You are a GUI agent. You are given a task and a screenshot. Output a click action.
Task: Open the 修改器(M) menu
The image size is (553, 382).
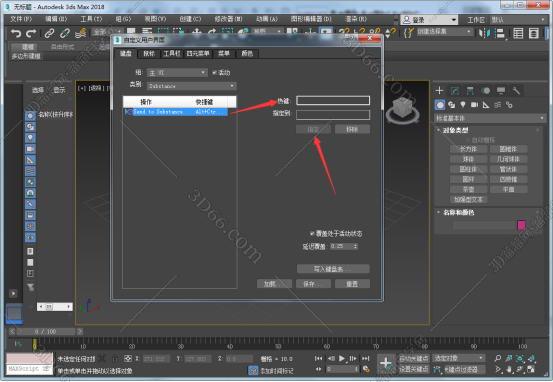(x=228, y=19)
